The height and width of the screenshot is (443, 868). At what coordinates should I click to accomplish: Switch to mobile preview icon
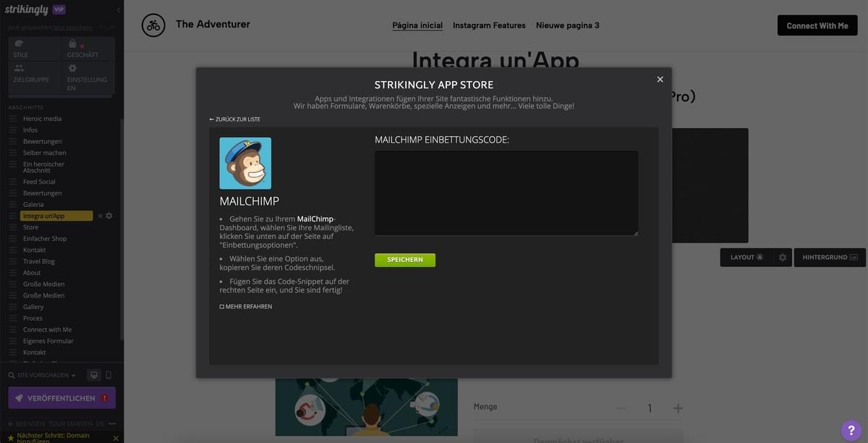(x=109, y=375)
